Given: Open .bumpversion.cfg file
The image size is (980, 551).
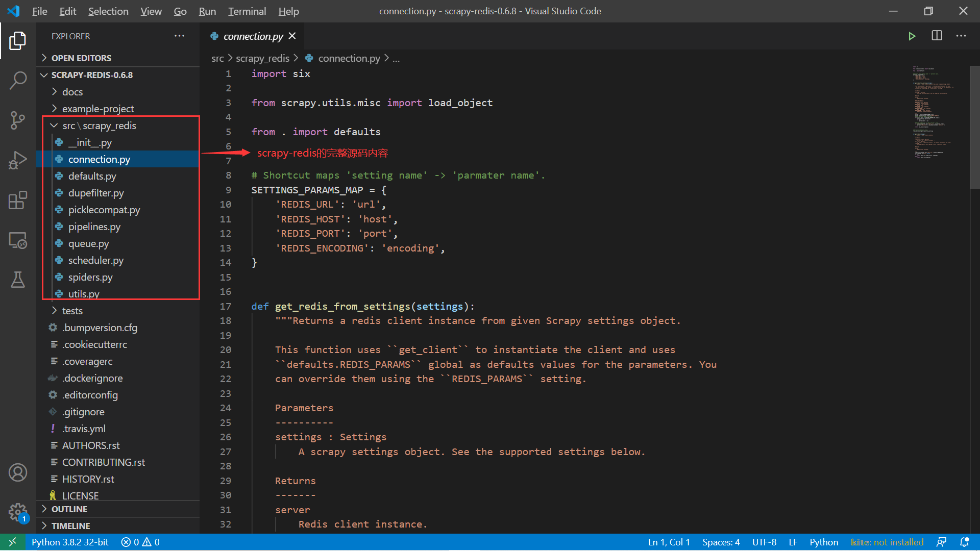Looking at the screenshot, I should point(118,328).
